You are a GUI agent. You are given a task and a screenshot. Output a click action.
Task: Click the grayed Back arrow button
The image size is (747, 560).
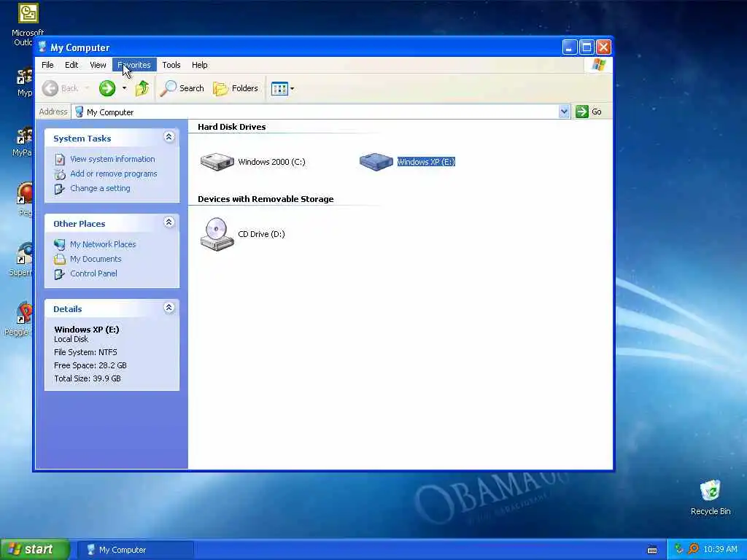click(50, 88)
